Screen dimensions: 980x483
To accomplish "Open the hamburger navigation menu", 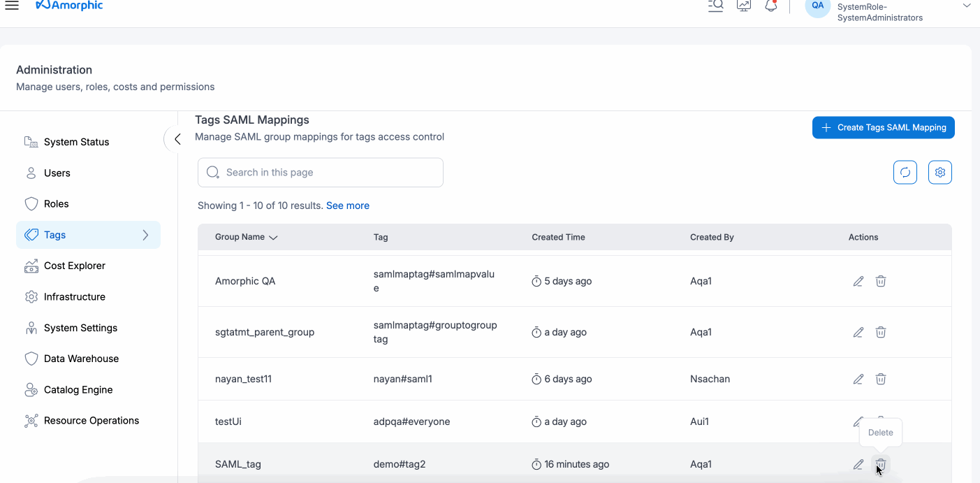I will [12, 6].
